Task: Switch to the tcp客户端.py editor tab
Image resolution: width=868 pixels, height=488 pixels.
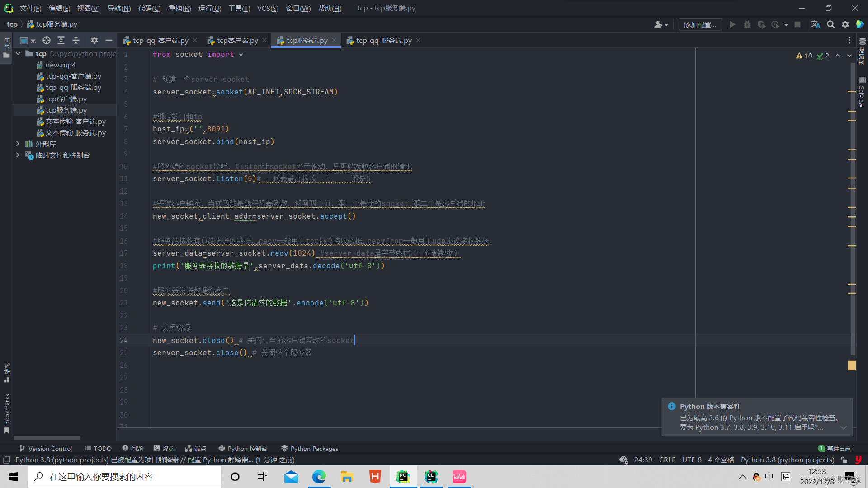Action: [237, 40]
